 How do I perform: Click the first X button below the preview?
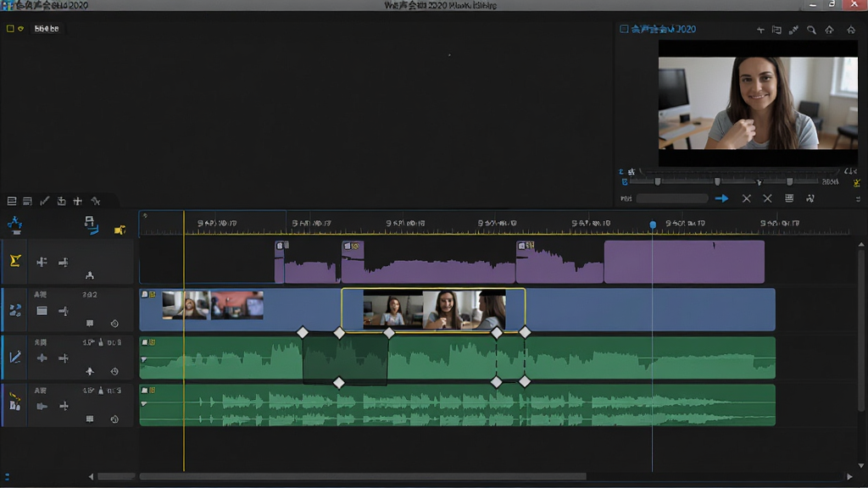tap(746, 198)
